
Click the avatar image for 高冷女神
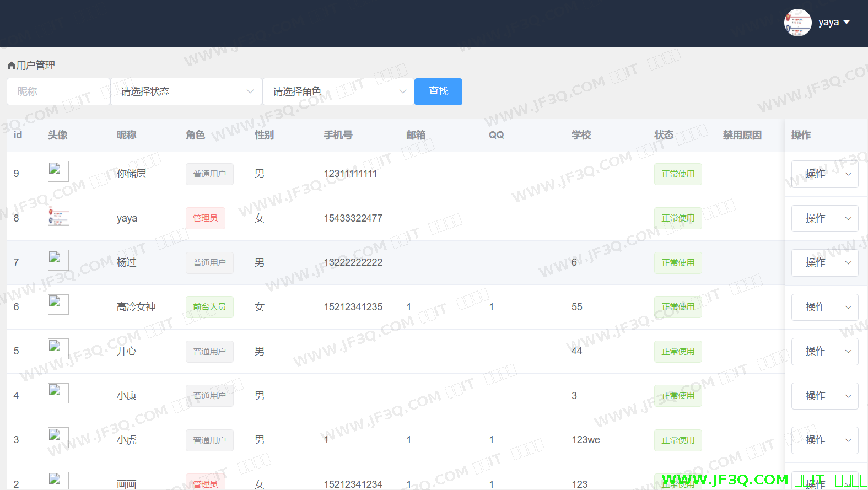coord(58,304)
